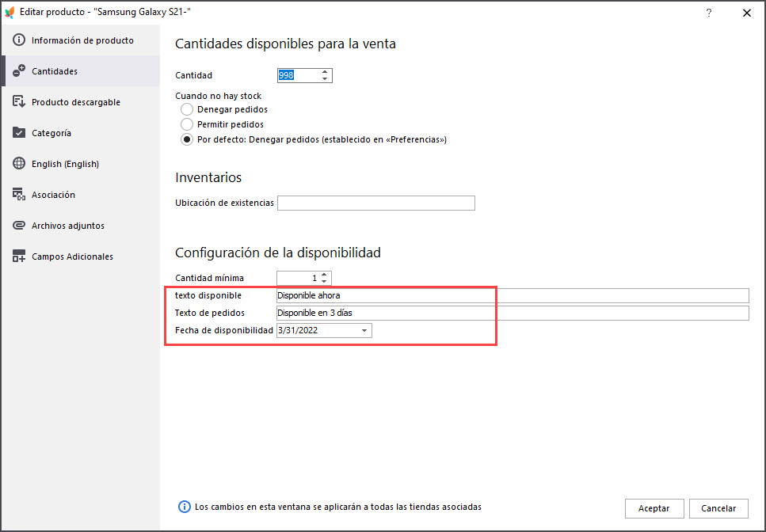Click the Texto de pedidos field
Image resolution: width=766 pixels, height=532 pixels.
coord(513,313)
